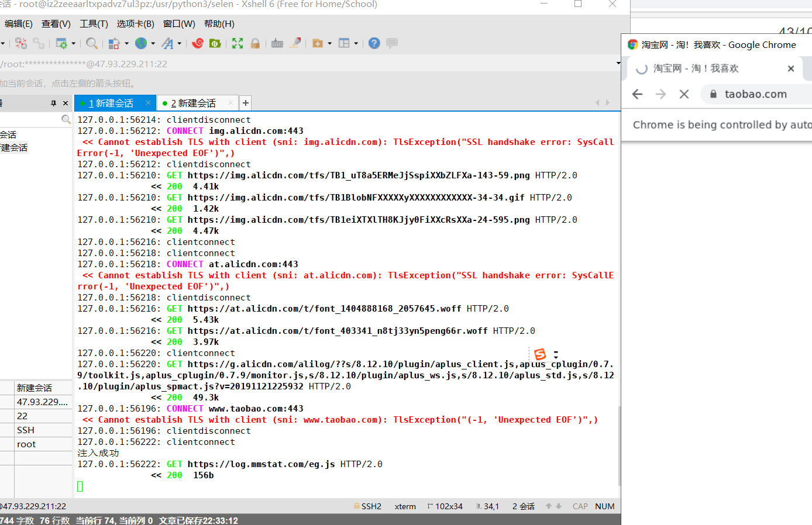Toggle CAP indicator in the status bar
This screenshot has width=812, height=525.
pyautogui.click(x=579, y=506)
